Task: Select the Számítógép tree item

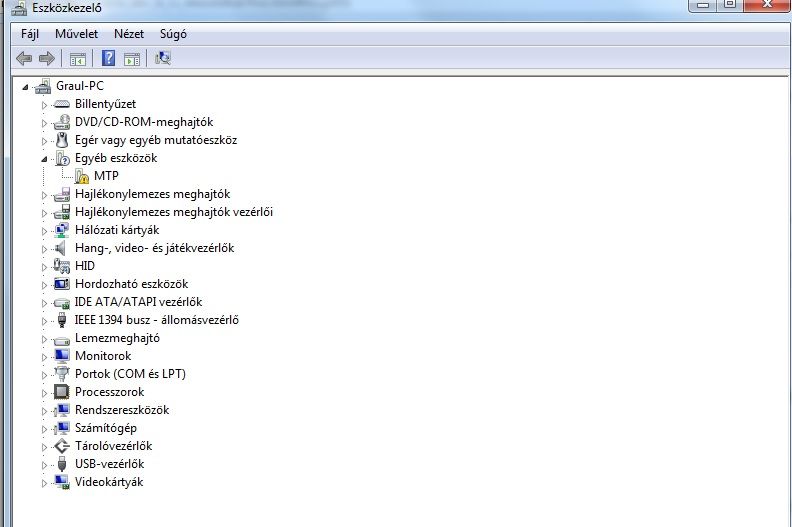Action: [x=106, y=428]
